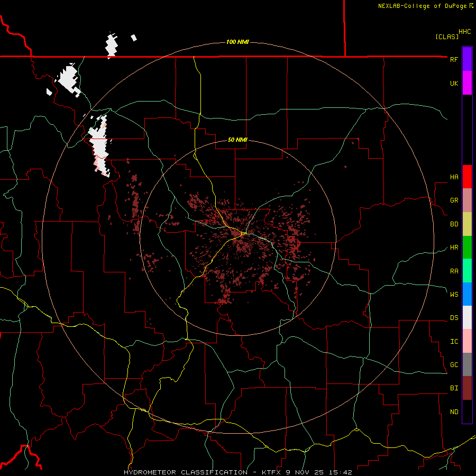
Task: Select the BD yellow legend block
Action: (x=467, y=224)
